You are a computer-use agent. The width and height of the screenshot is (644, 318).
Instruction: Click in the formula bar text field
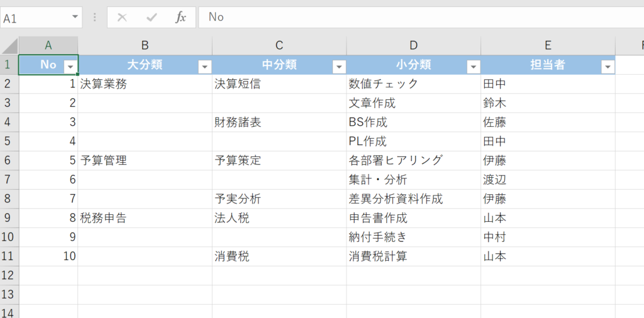[415, 18]
